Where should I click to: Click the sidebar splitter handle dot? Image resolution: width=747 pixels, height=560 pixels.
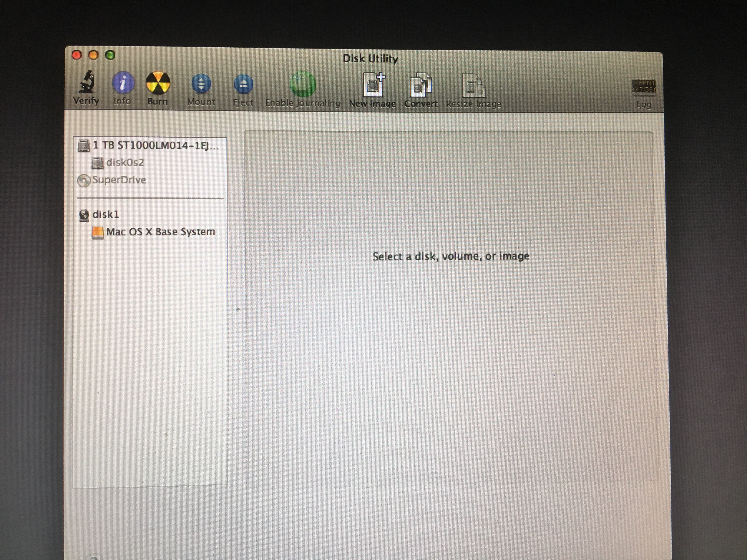point(238,309)
